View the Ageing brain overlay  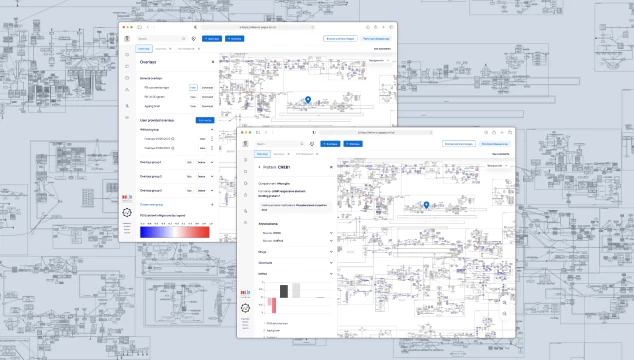coord(193,106)
